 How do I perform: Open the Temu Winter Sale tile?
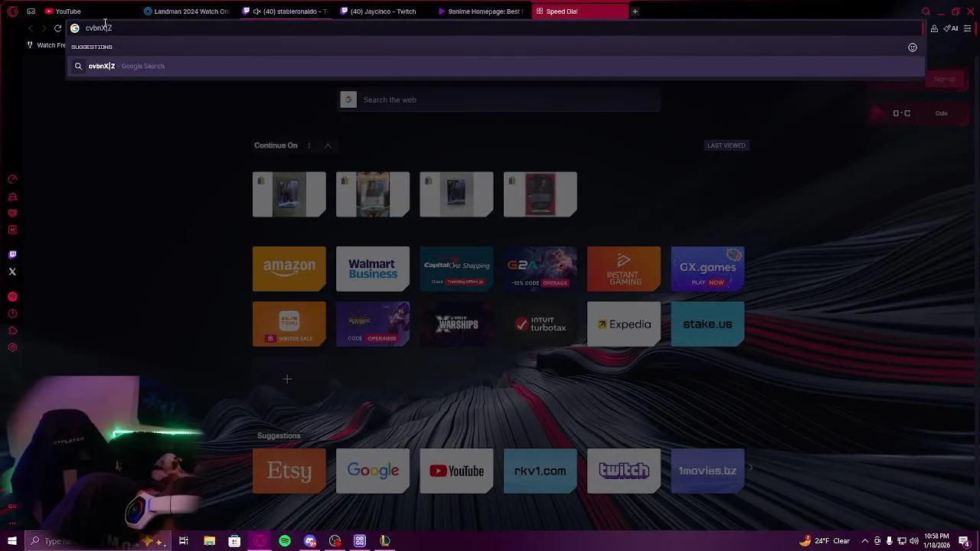tap(289, 324)
